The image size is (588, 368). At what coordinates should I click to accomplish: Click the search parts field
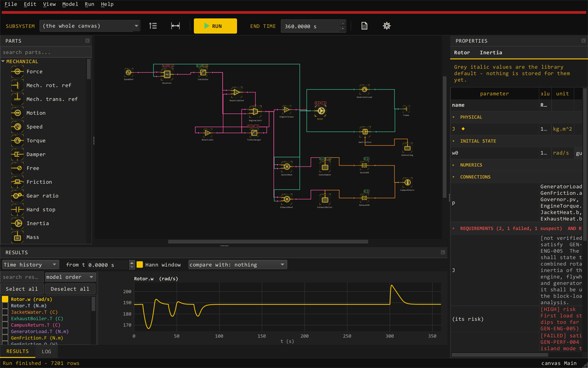(46, 52)
